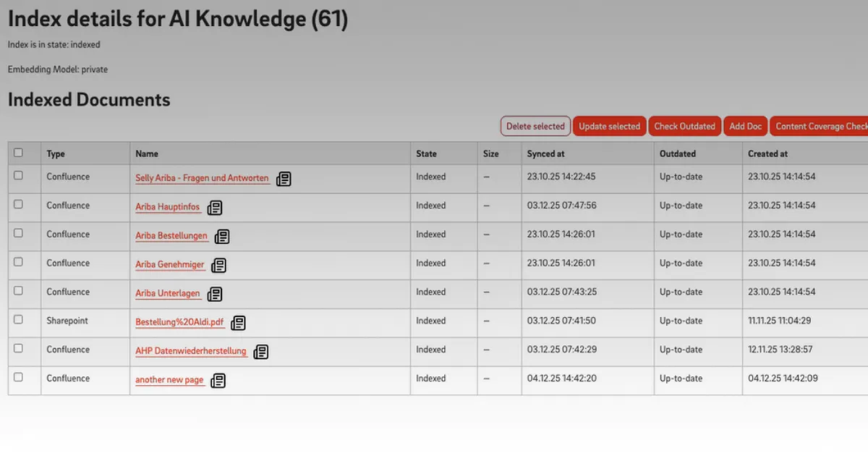The width and height of the screenshot is (868, 456).
Task: Check the Sharepoint Bestellung%20Aldi.pdf row checkbox
Action: [19, 319]
